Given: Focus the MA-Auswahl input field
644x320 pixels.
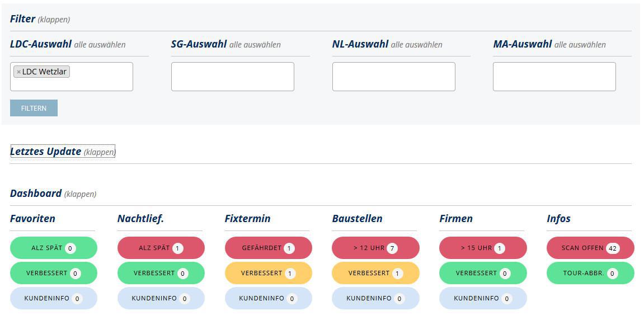Looking at the screenshot, I should (554, 77).
